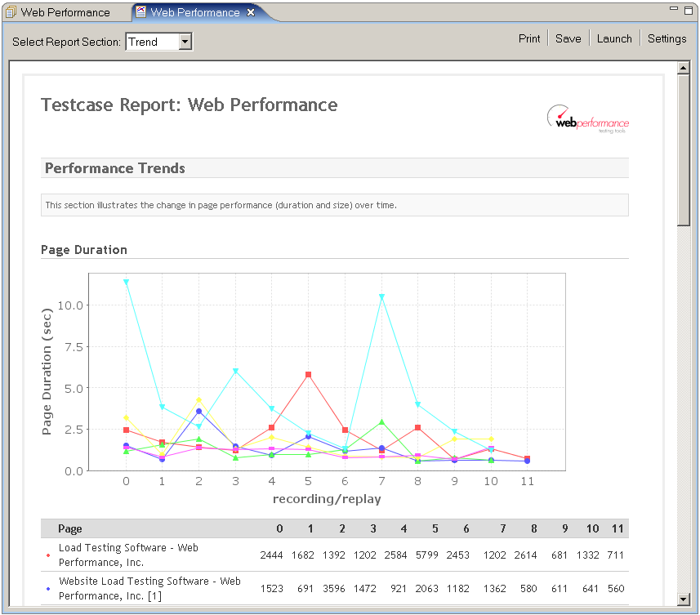Minimize the editor view panel
The width and height of the screenshot is (700, 615).
tap(674, 8)
